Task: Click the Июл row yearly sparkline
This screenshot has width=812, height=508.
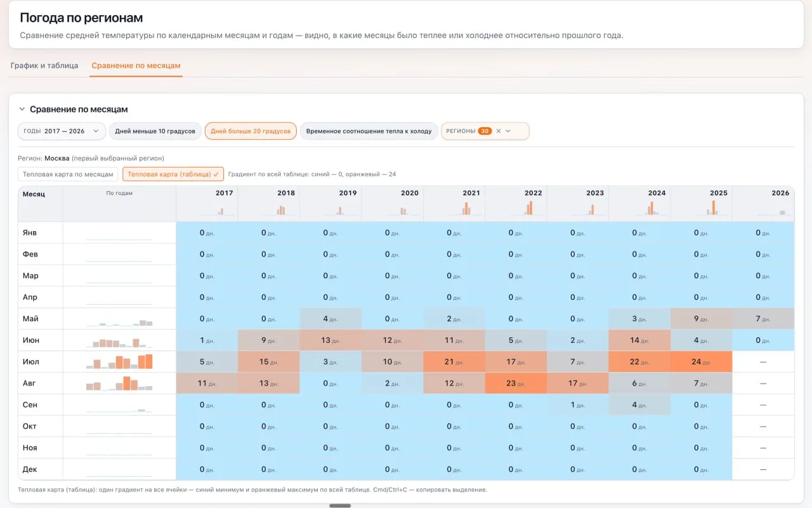Action: coord(119,361)
